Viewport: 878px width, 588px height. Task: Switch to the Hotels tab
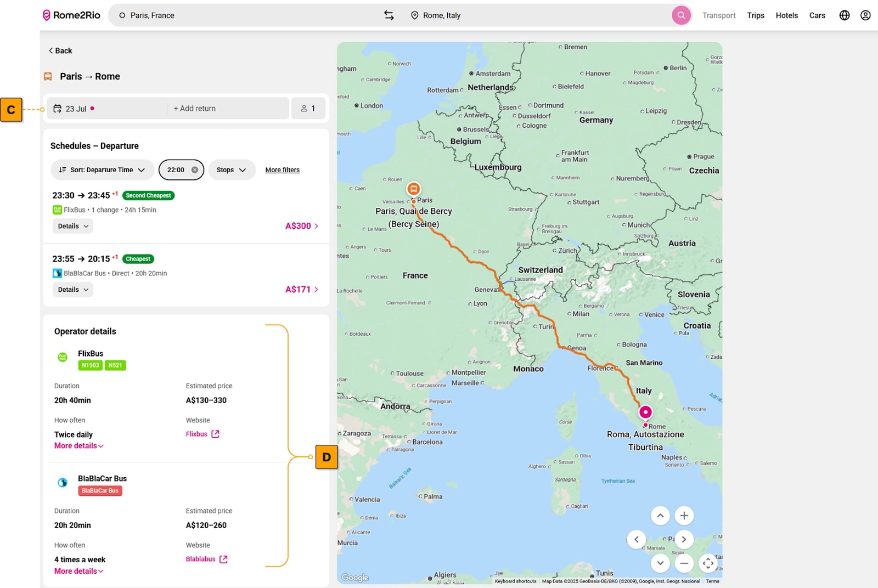click(786, 15)
